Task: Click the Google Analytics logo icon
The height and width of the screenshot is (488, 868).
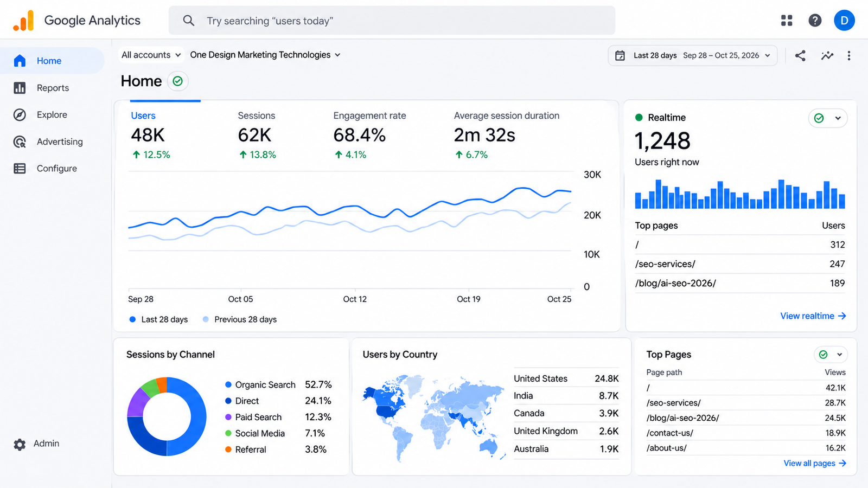Action: [23, 21]
